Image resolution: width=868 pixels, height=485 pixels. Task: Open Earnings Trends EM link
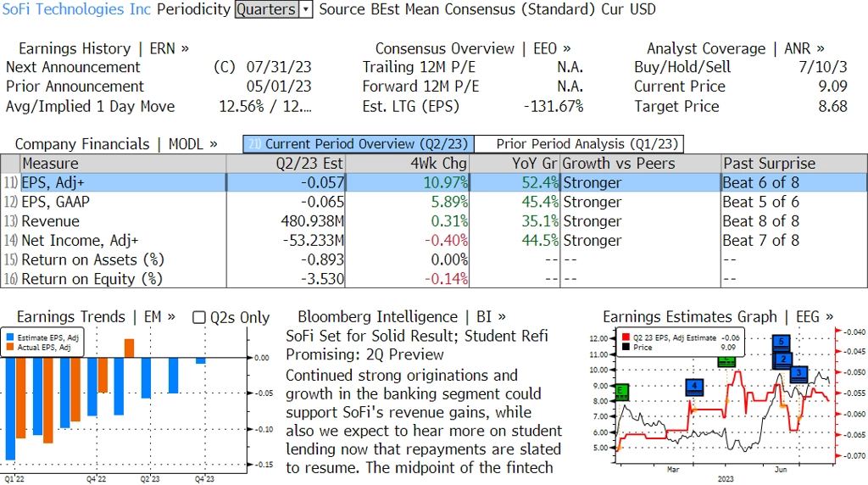(96, 316)
